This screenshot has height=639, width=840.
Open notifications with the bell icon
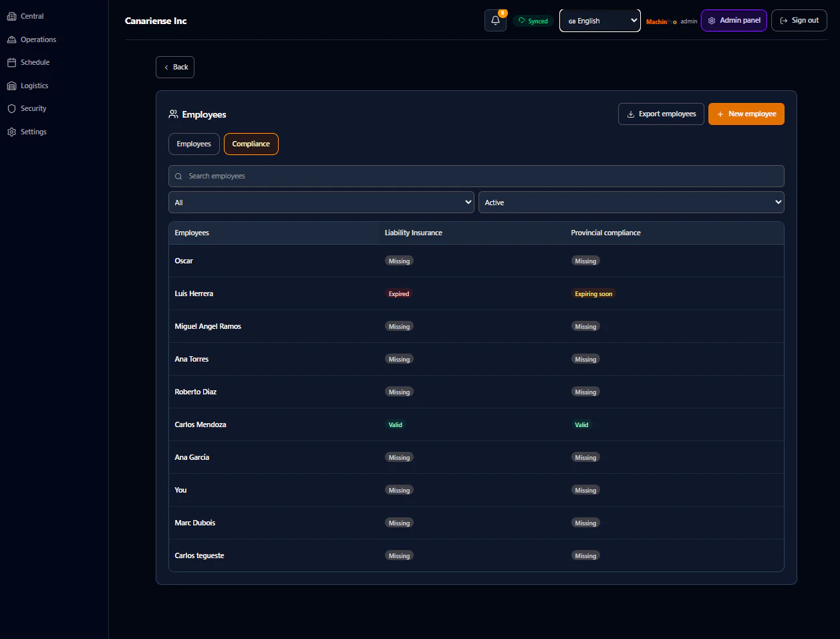495,21
